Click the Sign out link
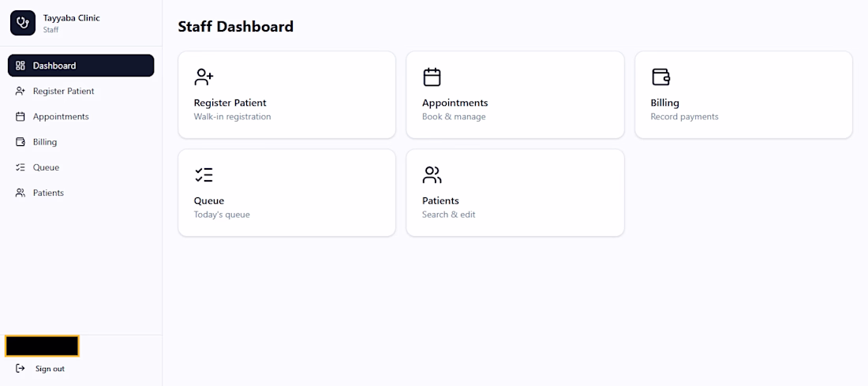 [x=50, y=369]
